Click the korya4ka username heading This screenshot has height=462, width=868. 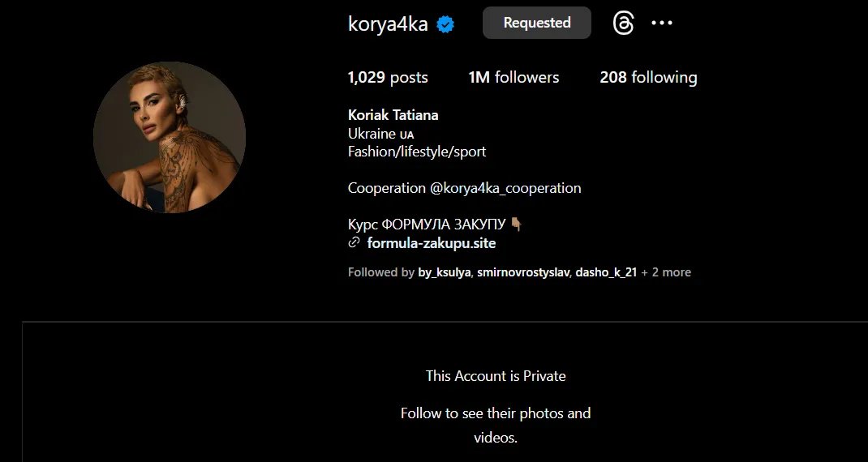coord(388,24)
